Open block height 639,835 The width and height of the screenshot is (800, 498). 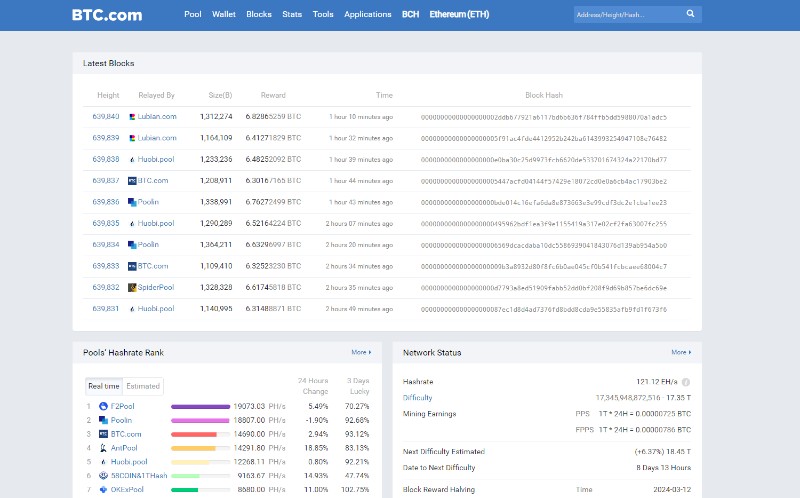(106, 223)
